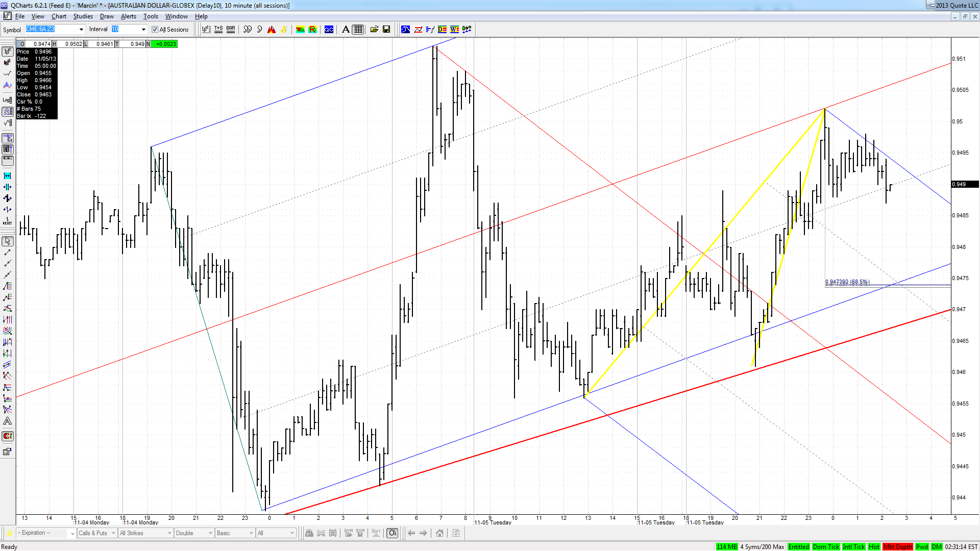Image resolution: width=980 pixels, height=551 pixels.
Task: Click the RESET zoom icon in left toolbar
Action: [x=8, y=221]
